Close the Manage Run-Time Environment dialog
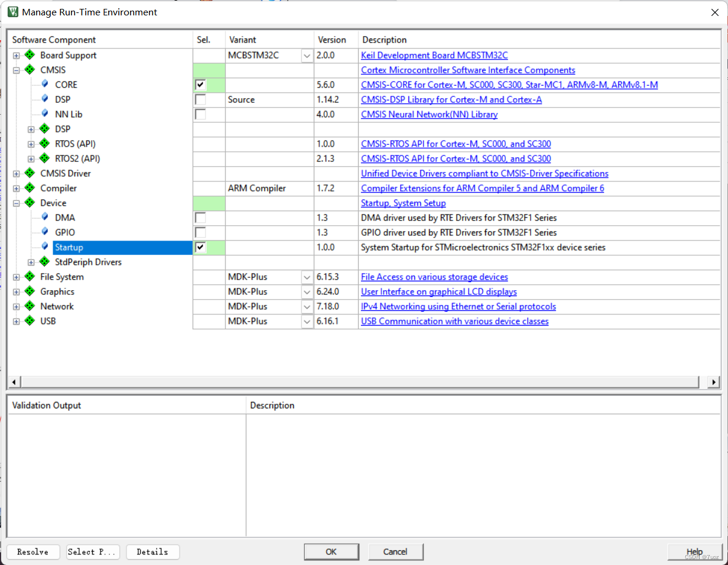This screenshot has height=565, width=728. [714, 11]
